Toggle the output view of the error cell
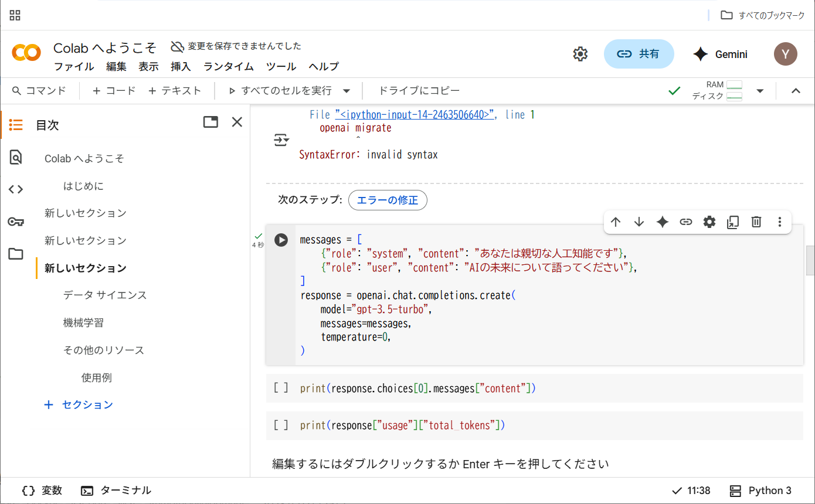This screenshot has width=815, height=504. [281, 139]
